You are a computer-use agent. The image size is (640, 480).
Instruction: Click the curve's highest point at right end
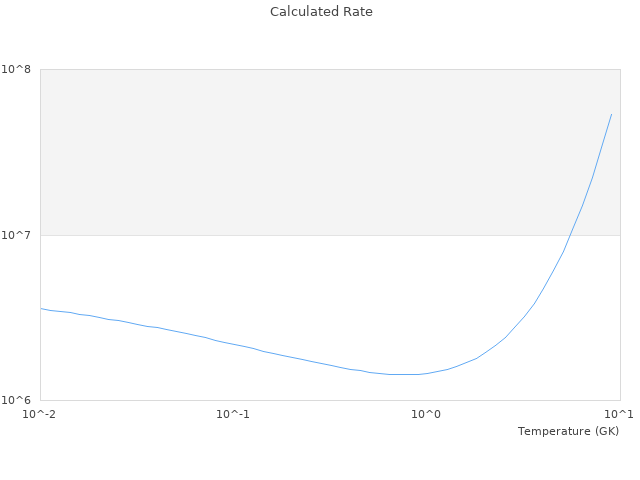611,114
